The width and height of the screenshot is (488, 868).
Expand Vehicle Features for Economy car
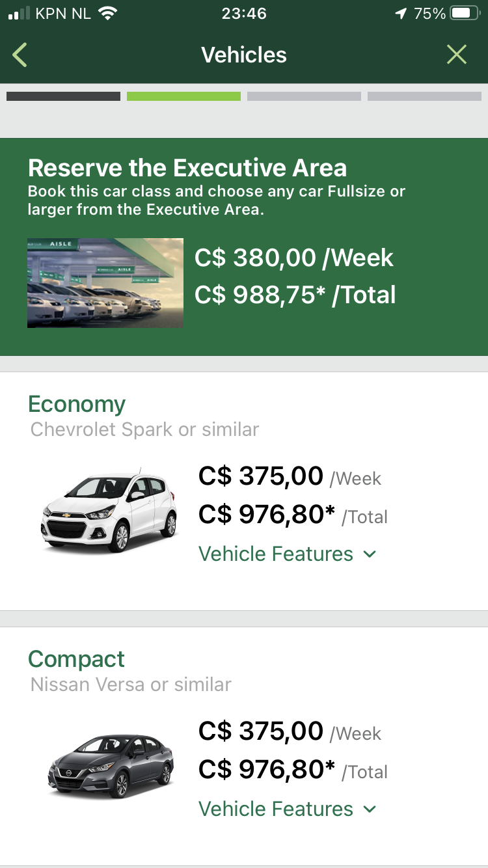(276, 554)
